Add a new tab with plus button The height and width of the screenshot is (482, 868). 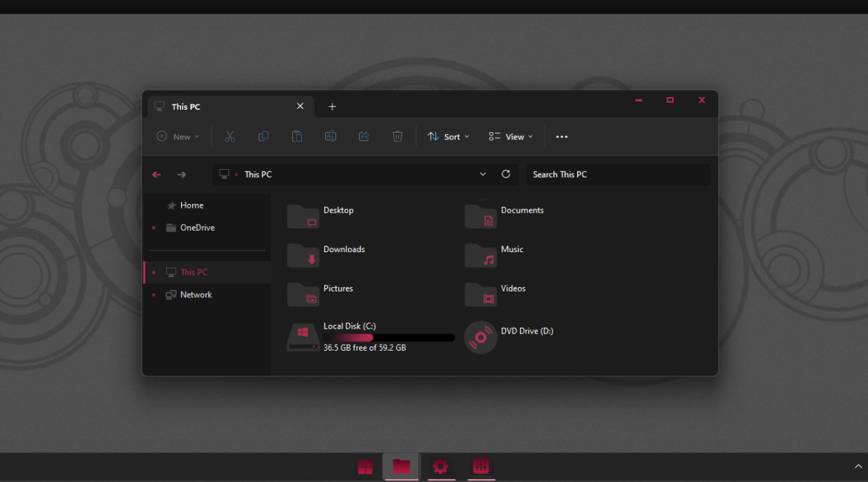332,107
